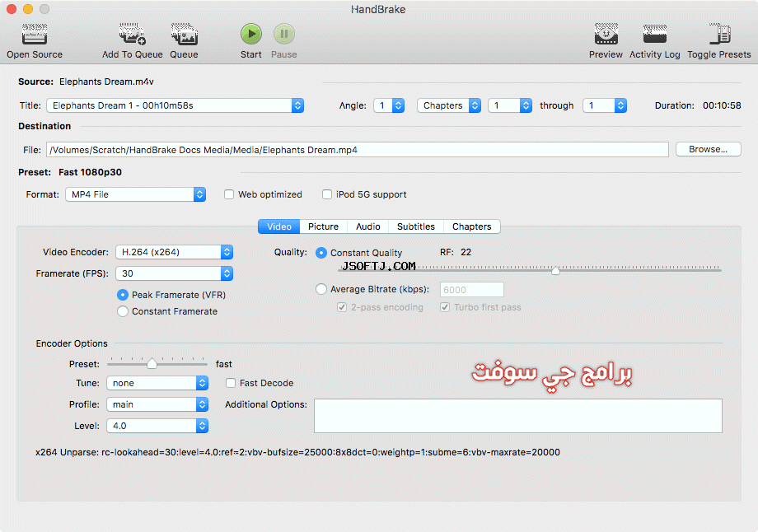Select Constant Framerate option
The height and width of the screenshot is (532, 758).
point(123,311)
